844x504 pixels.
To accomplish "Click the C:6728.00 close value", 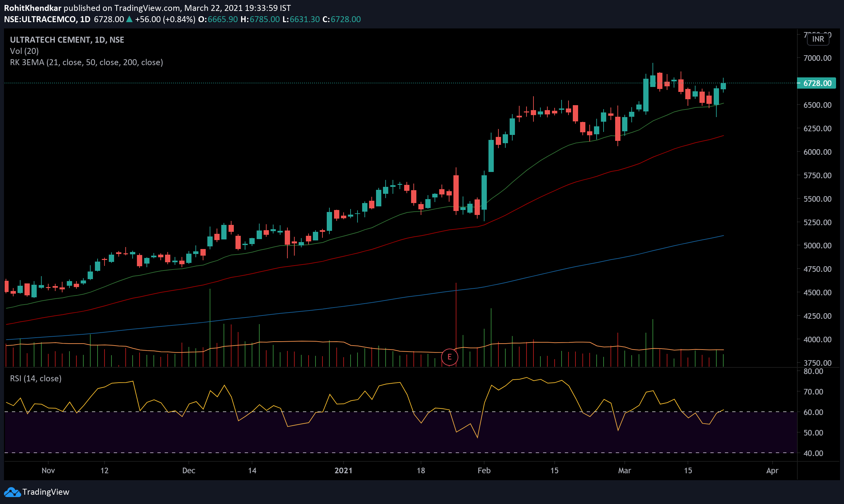I will coord(341,19).
